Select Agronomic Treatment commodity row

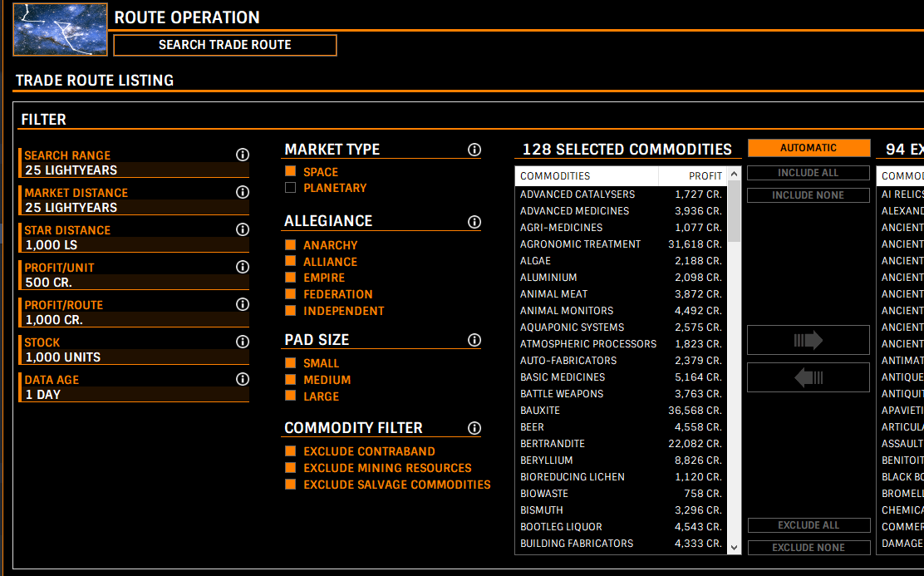(x=621, y=244)
